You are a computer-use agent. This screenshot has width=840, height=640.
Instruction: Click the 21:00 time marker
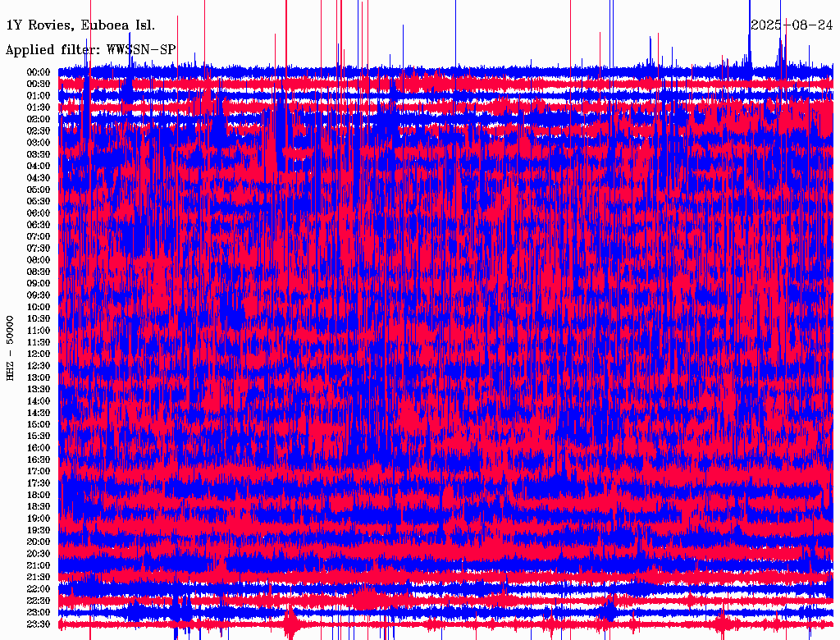pyautogui.click(x=39, y=566)
